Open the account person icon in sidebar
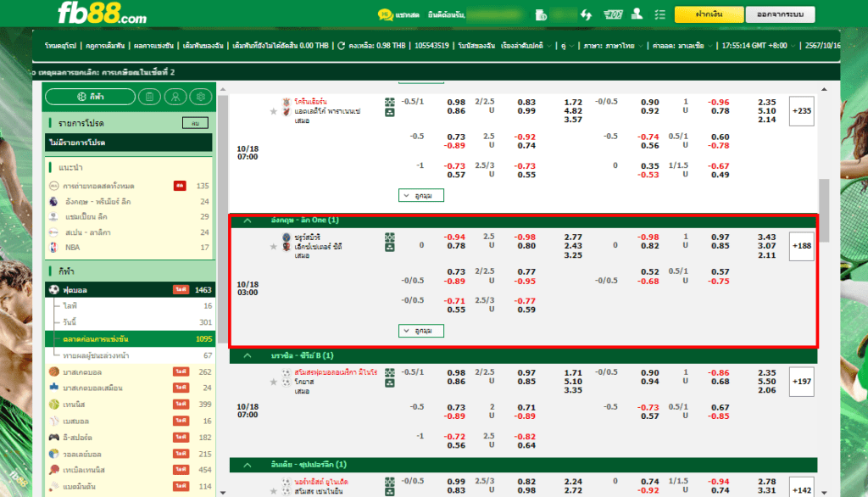This screenshot has width=868, height=497. 175,97
